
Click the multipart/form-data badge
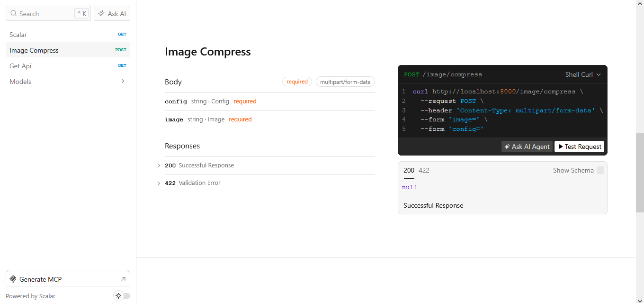click(345, 82)
